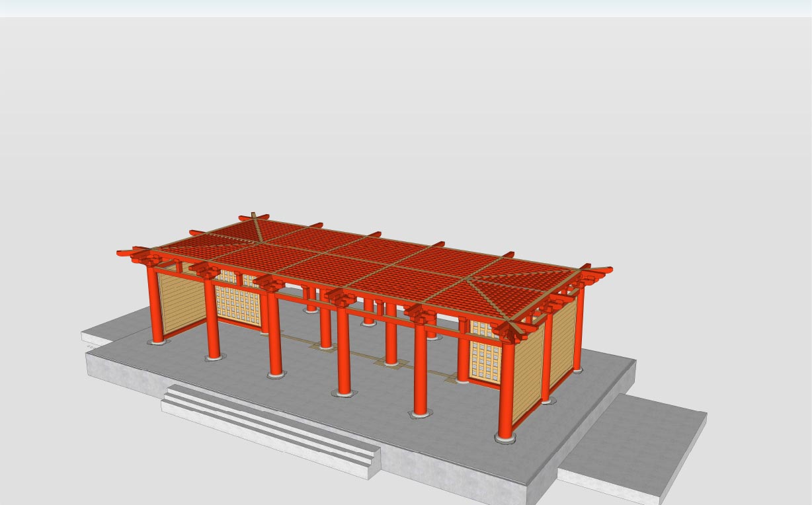Select the circular base of front-right column
The height and width of the screenshot is (505, 812).
coord(505,438)
